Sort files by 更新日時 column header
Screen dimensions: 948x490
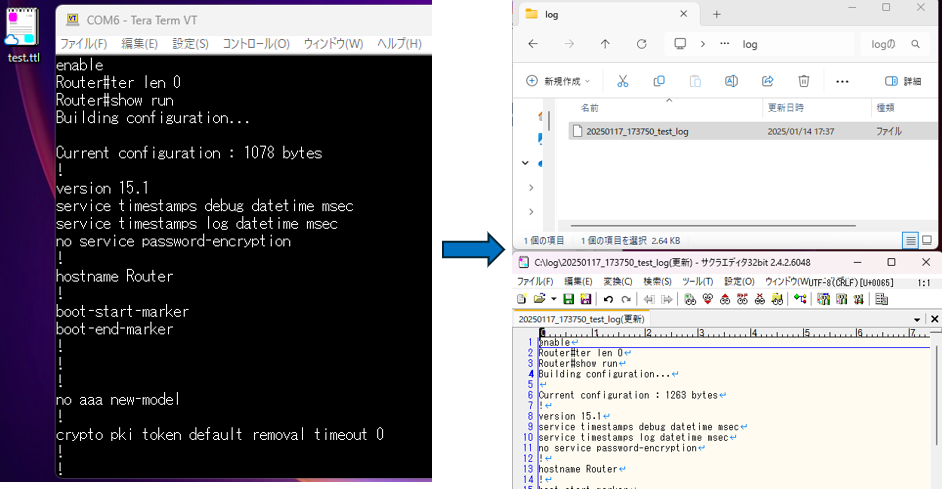pyautogui.click(x=785, y=108)
